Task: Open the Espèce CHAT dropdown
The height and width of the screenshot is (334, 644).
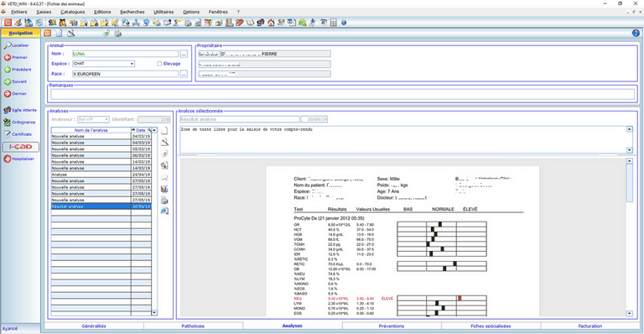Action: point(132,64)
